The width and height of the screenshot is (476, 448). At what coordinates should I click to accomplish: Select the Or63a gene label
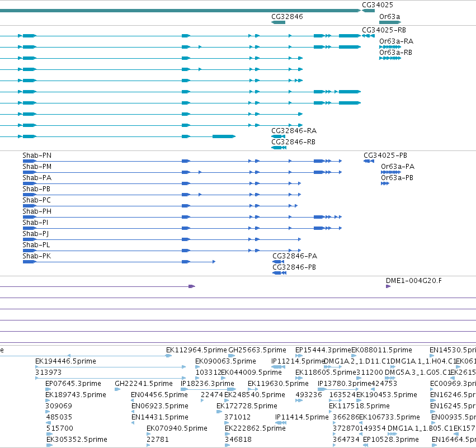click(389, 16)
